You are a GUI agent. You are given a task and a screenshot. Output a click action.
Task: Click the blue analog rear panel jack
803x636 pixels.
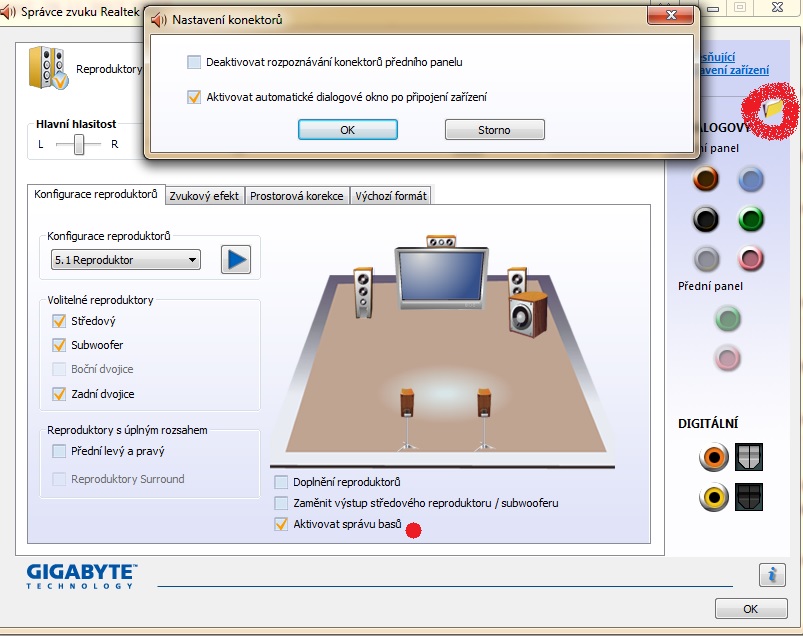click(x=751, y=179)
